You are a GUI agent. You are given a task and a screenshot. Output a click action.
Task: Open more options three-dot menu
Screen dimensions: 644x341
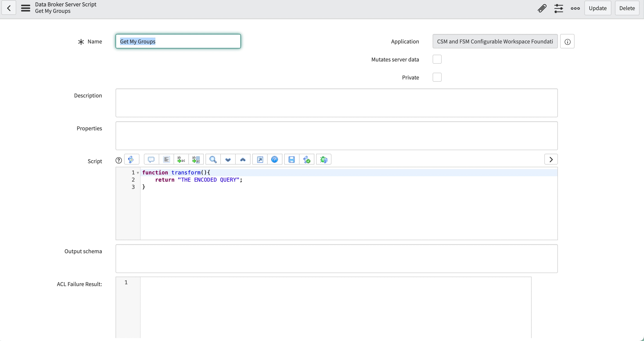(x=575, y=8)
